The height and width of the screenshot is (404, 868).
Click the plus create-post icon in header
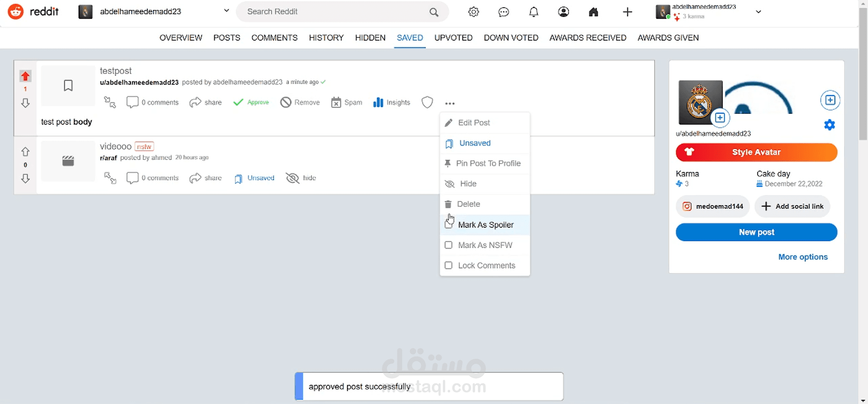click(x=627, y=12)
